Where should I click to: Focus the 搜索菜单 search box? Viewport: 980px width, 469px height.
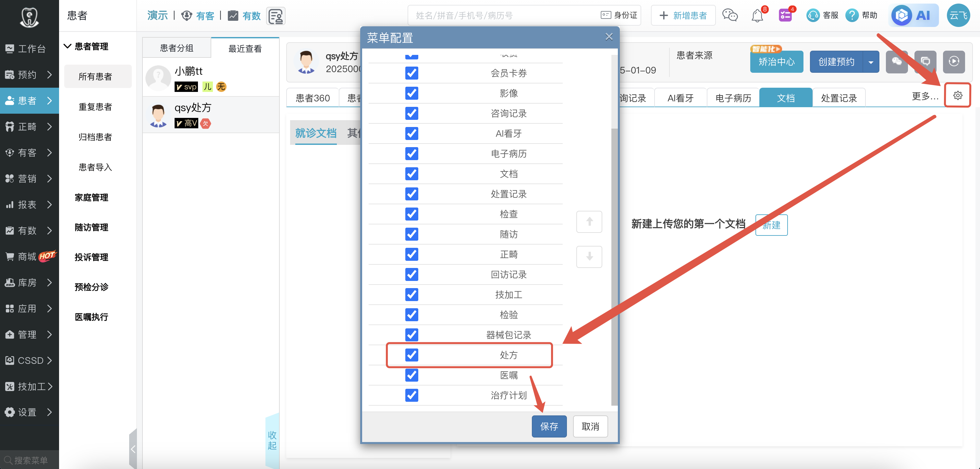tap(29, 460)
